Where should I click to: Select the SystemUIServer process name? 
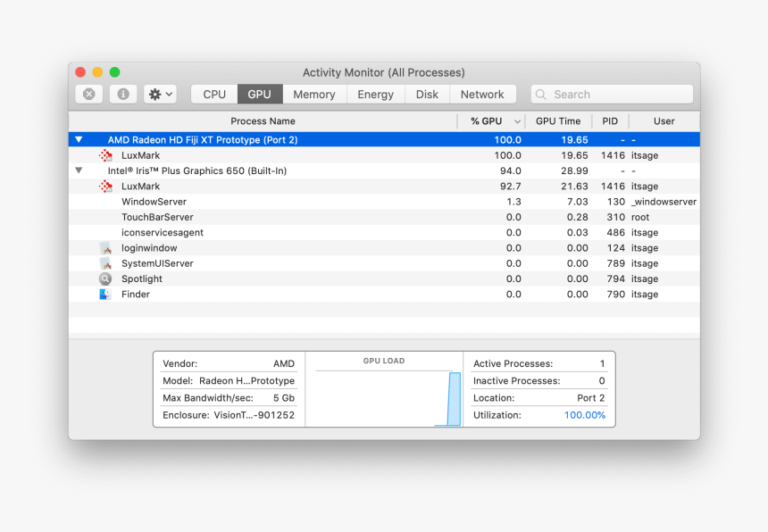[157, 263]
